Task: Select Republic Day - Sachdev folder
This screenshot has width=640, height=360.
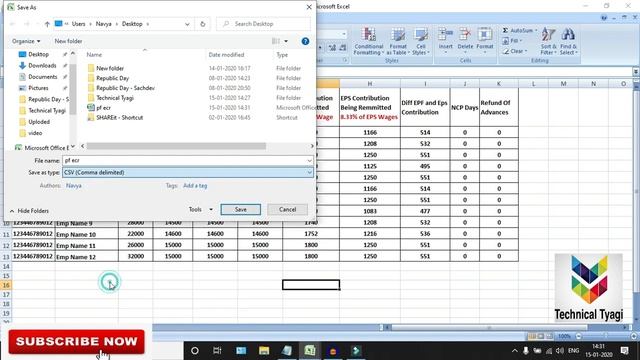Action: coord(125,88)
